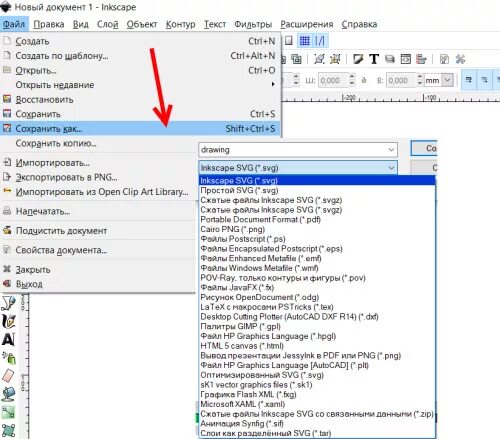Open the Текст menu
500x439 pixels.
click(215, 24)
